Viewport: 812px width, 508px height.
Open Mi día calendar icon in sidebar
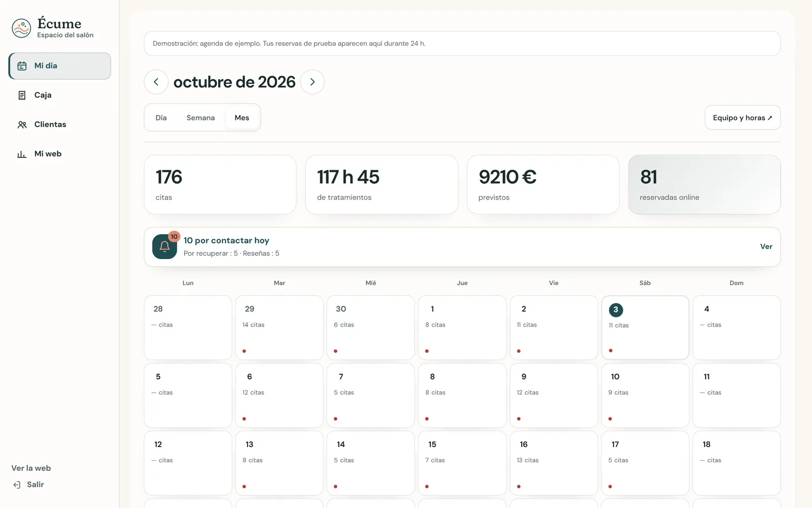click(x=22, y=66)
